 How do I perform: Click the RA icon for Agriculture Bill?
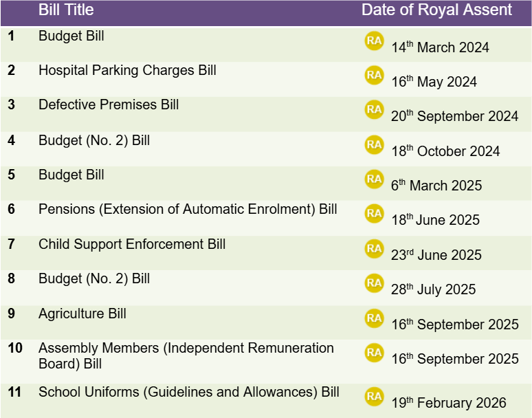[x=374, y=318]
